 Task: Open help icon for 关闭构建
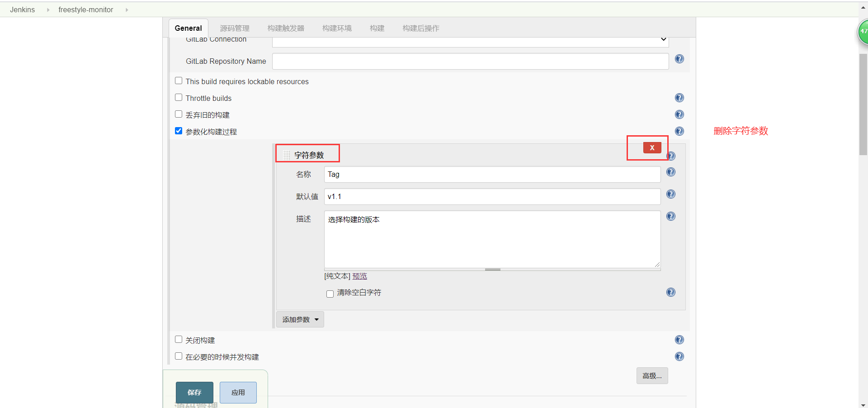(x=679, y=340)
